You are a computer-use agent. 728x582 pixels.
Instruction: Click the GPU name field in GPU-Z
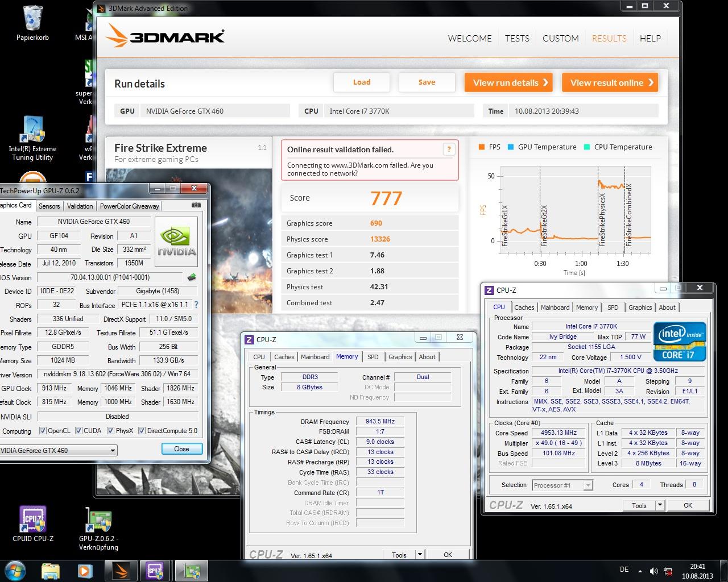(93, 222)
